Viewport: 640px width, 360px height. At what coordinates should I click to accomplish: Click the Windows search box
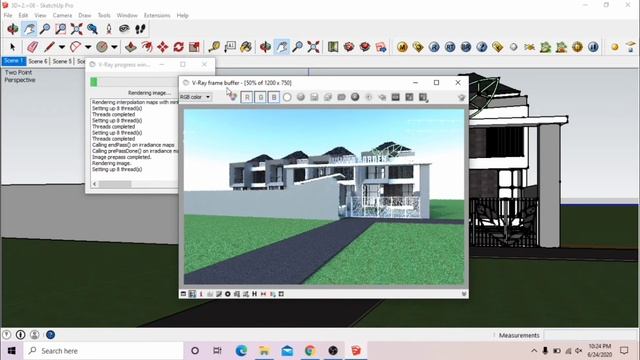point(103,351)
